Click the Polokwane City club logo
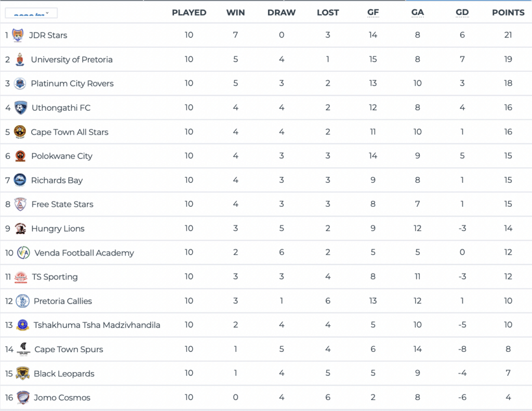This screenshot has width=532, height=411. pos(20,156)
